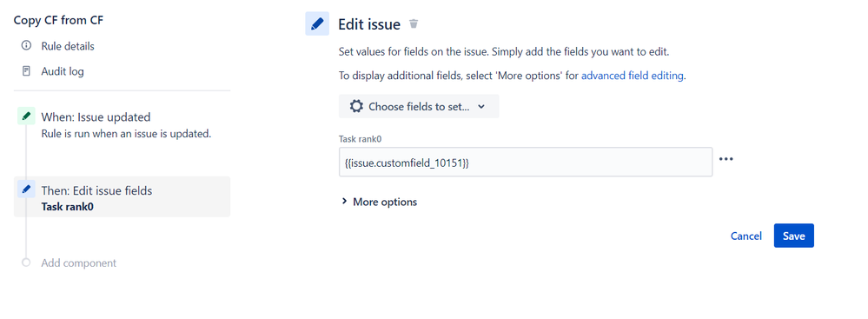Click Add component label

(78, 263)
